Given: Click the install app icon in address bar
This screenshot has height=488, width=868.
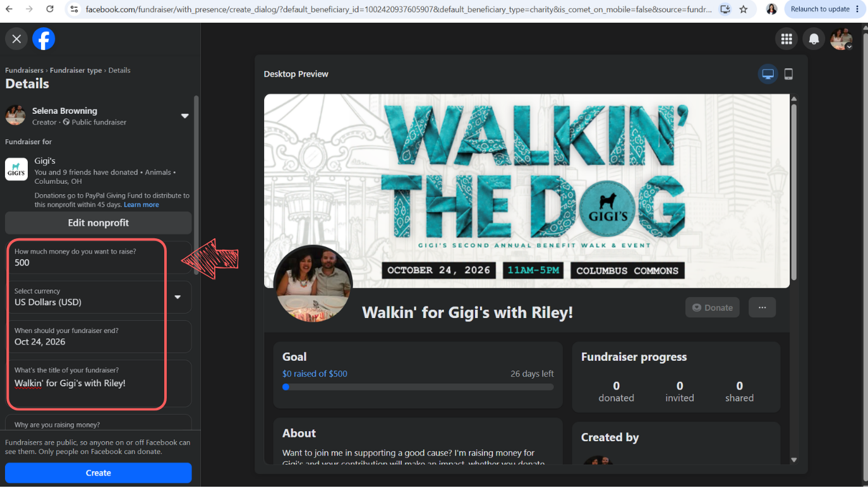Looking at the screenshot, I should (725, 9).
